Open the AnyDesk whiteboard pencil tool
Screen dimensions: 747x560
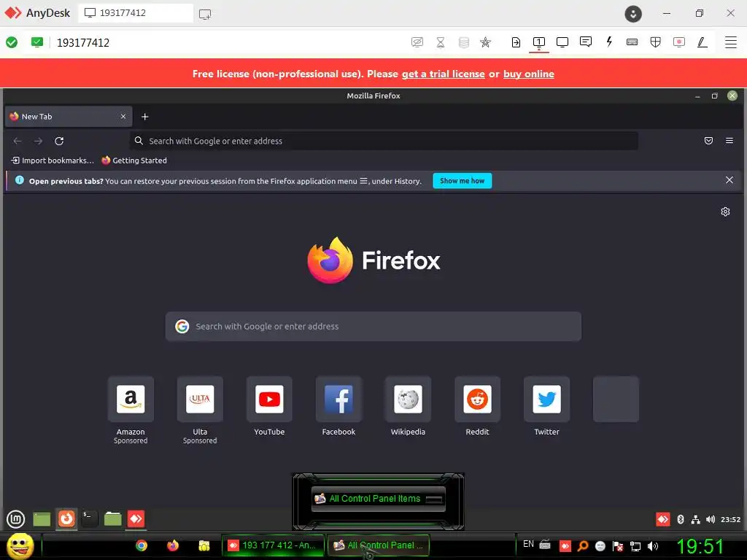coord(702,42)
